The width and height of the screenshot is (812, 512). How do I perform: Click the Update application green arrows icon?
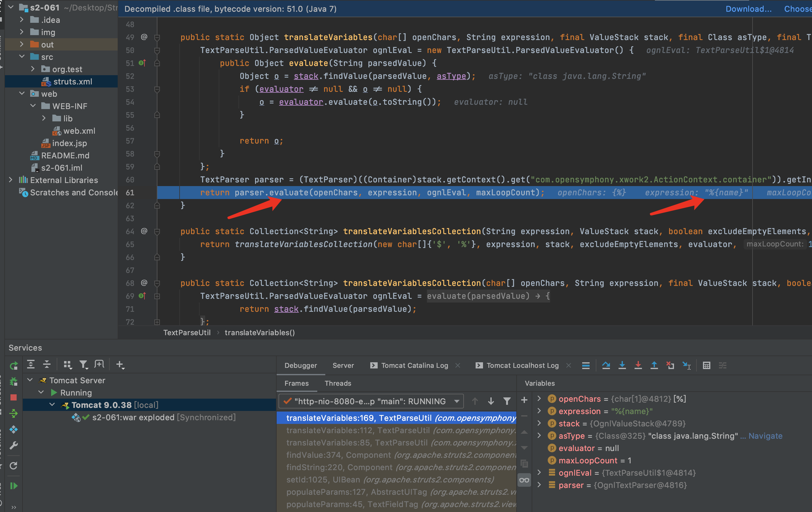tap(14, 413)
